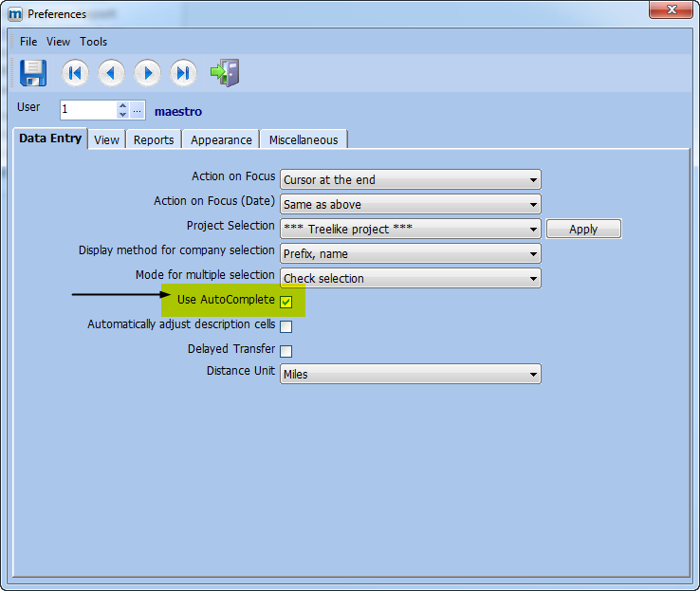Go to the previous record

pyautogui.click(x=111, y=73)
